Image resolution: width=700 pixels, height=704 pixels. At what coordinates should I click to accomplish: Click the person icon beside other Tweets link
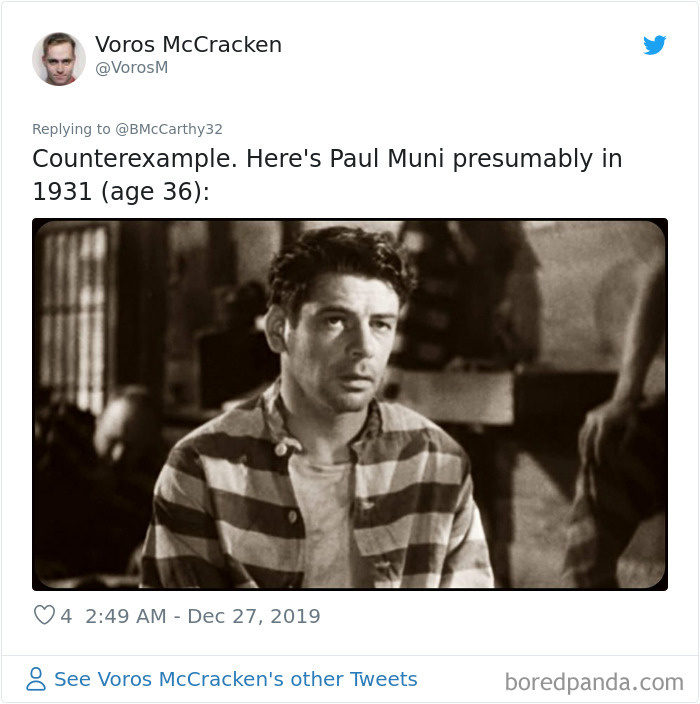36,679
